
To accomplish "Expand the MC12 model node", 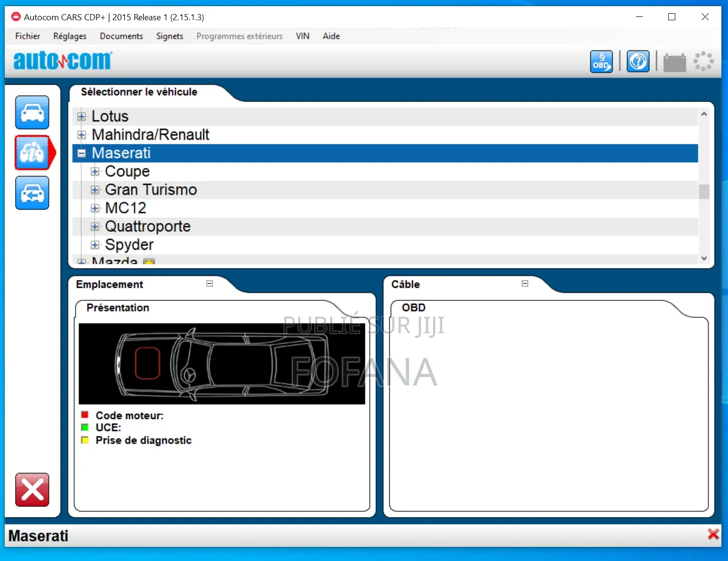I will [95, 208].
